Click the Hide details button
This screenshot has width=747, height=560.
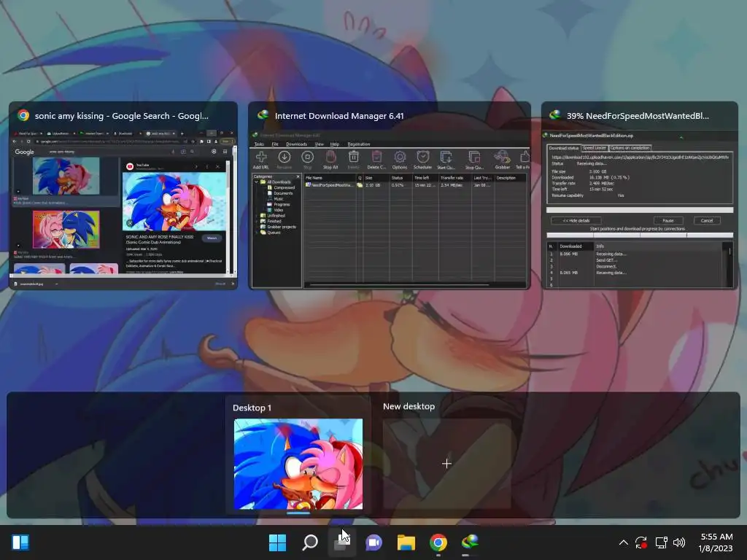[x=576, y=220]
